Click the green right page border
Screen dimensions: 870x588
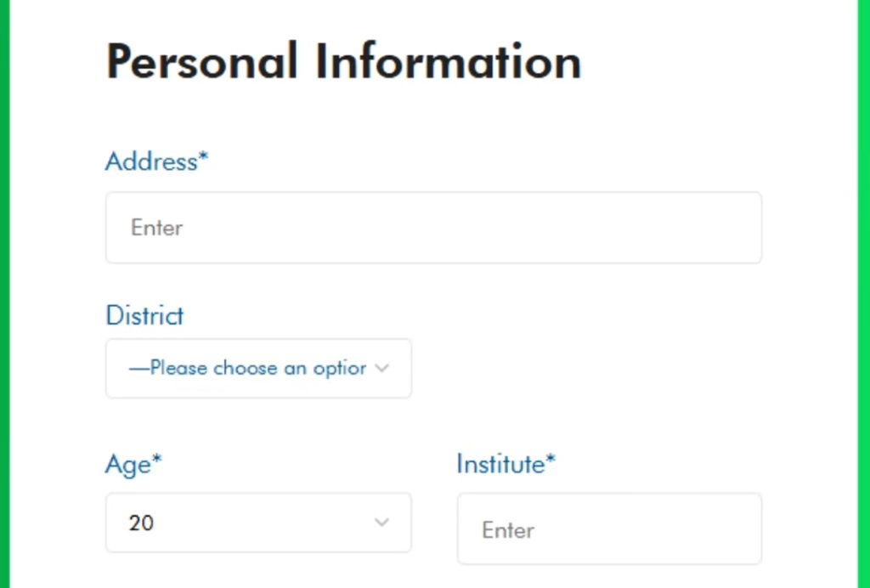pos(864,294)
